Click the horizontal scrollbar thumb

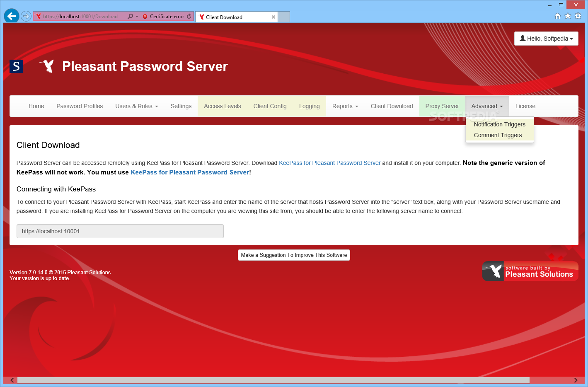tap(273, 380)
